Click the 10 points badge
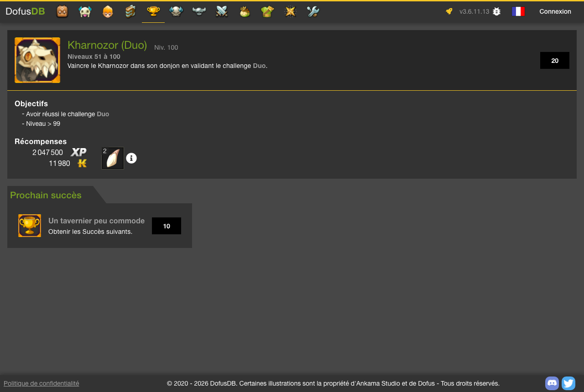 [167, 226]
